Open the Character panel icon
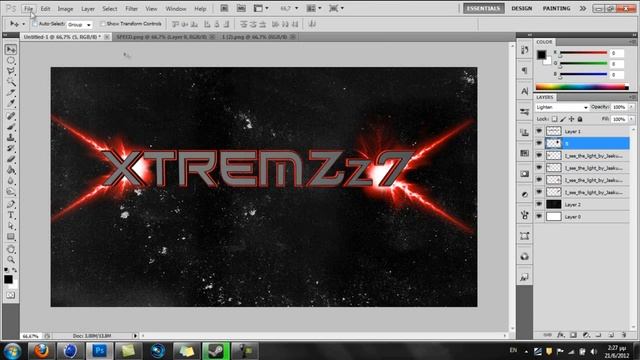The image size is (640, 360). 524,91
